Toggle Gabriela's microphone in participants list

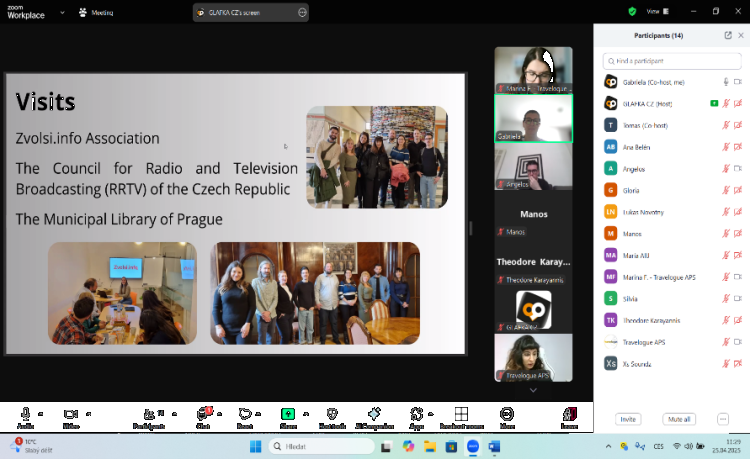click(x=726, y=82)
